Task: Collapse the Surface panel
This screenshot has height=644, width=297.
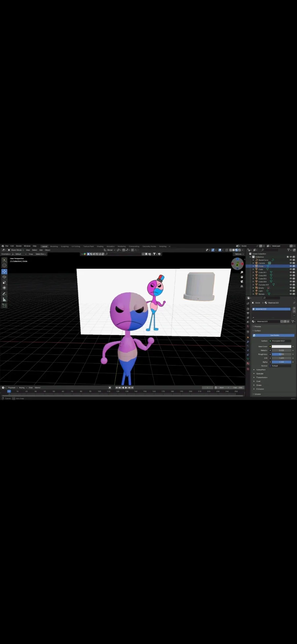Action: point(257,331)
